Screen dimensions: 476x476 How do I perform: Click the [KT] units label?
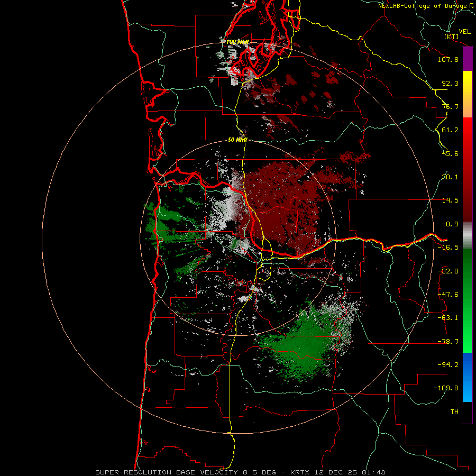tap(451, 36)
